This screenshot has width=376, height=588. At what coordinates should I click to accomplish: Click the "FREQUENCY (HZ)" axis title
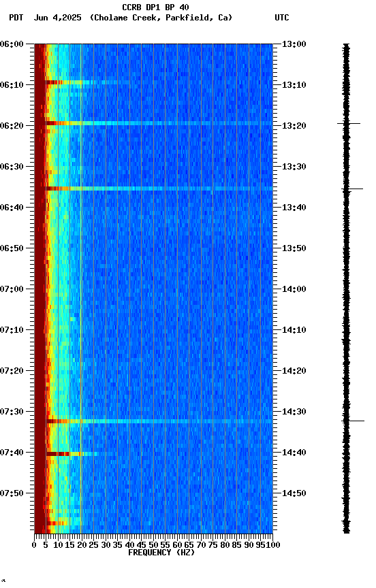click(x=161, y=553)
